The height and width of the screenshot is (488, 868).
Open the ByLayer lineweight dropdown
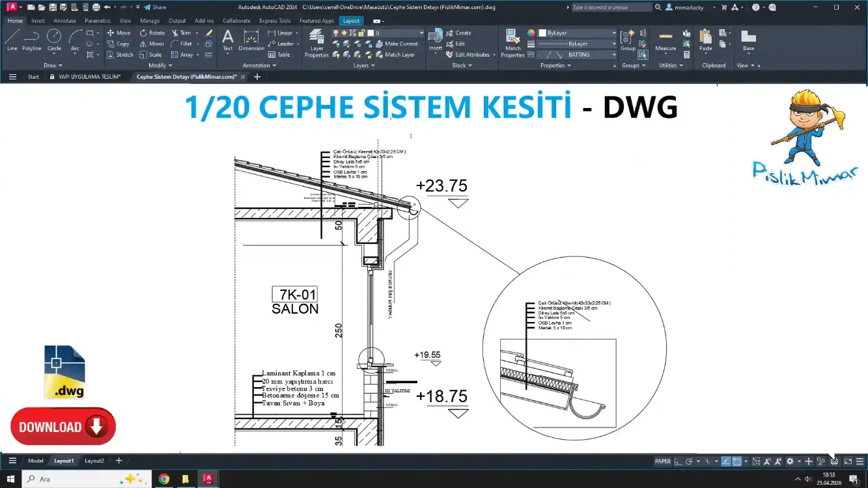pyautogui.click(x=577, y=44)
